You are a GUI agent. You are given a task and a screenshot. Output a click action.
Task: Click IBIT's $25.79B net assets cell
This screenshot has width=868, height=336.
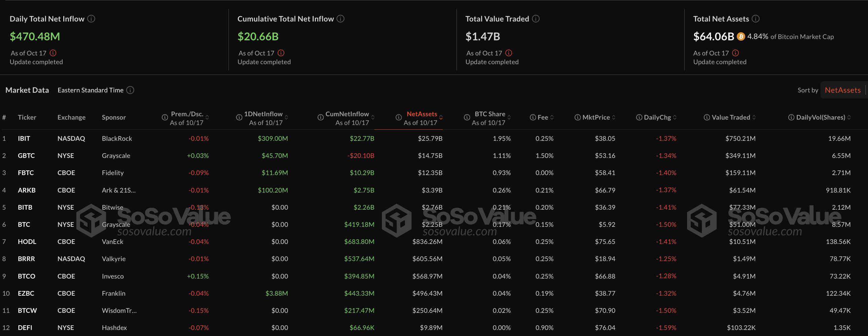430,138
